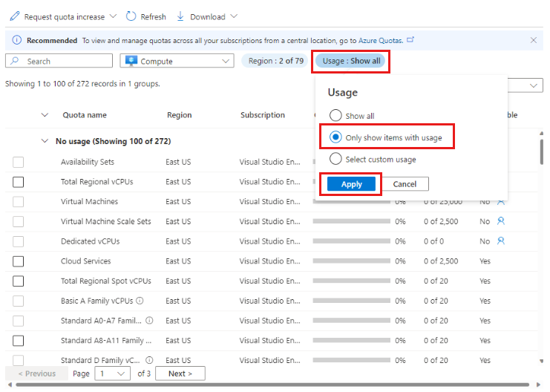Viewport: 550px width, 392px height.
Task: Go to the Next page
Action: [x=180, y=373]
